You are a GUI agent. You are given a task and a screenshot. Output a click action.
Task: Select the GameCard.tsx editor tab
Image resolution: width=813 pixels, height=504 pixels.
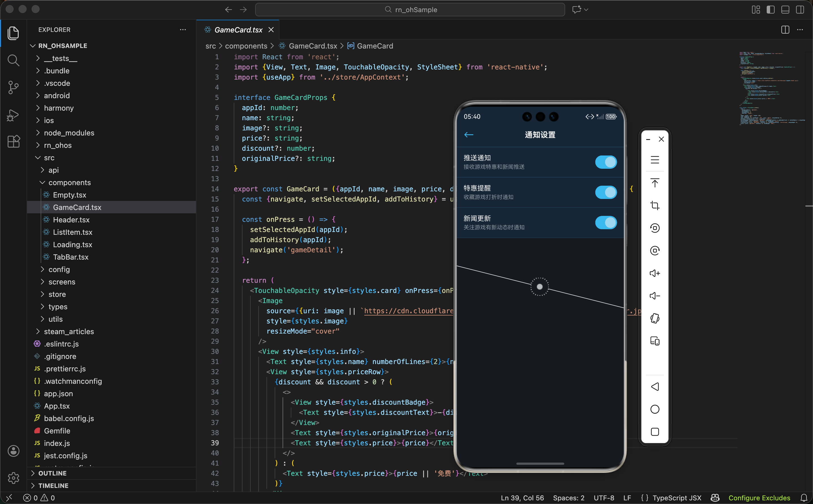[x=238, y=30]
